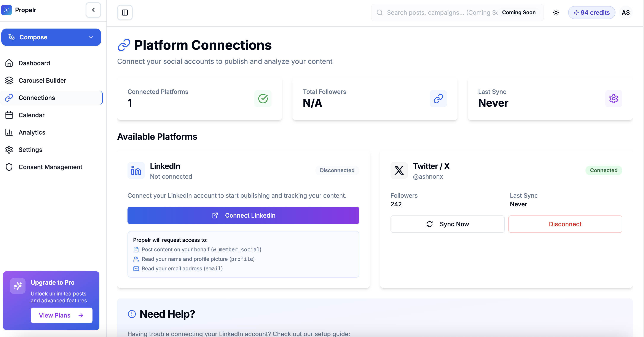644x337 pixels.
Task: Toggle the light/dark theme sun icon
Action: pyautogui.click(x=556, y=13)
